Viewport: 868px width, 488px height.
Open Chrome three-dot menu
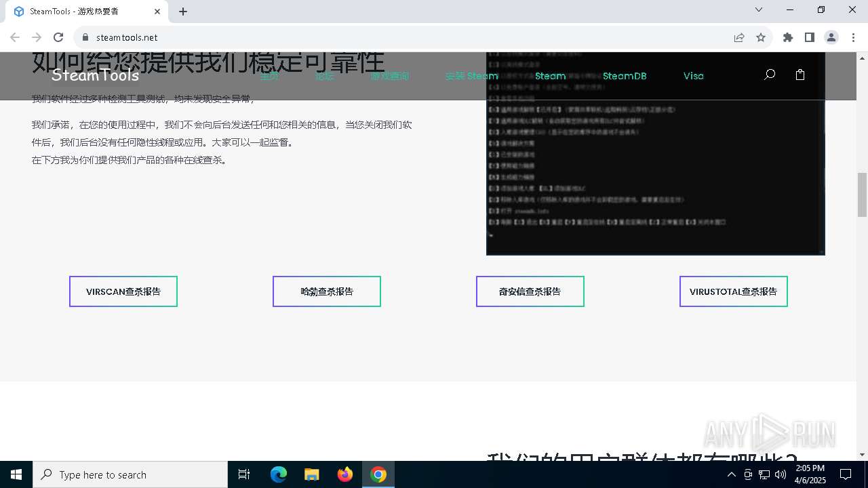[x=853, y=37]
